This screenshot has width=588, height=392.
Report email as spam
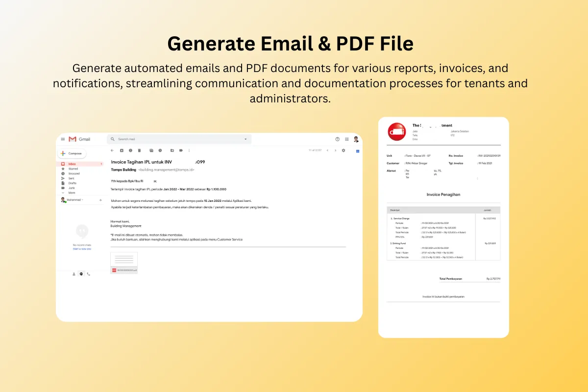click(130, 150)
